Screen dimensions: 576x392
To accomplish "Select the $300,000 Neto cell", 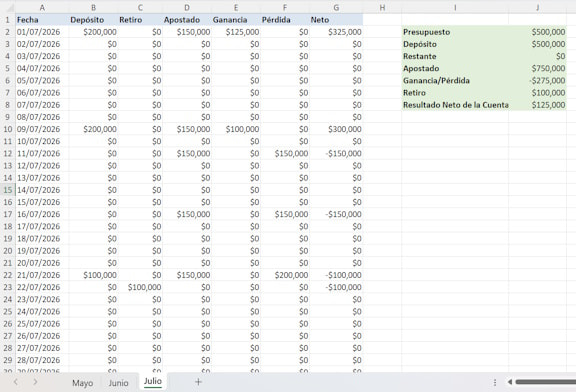I will pyautogui.click(x=336, y=129).
